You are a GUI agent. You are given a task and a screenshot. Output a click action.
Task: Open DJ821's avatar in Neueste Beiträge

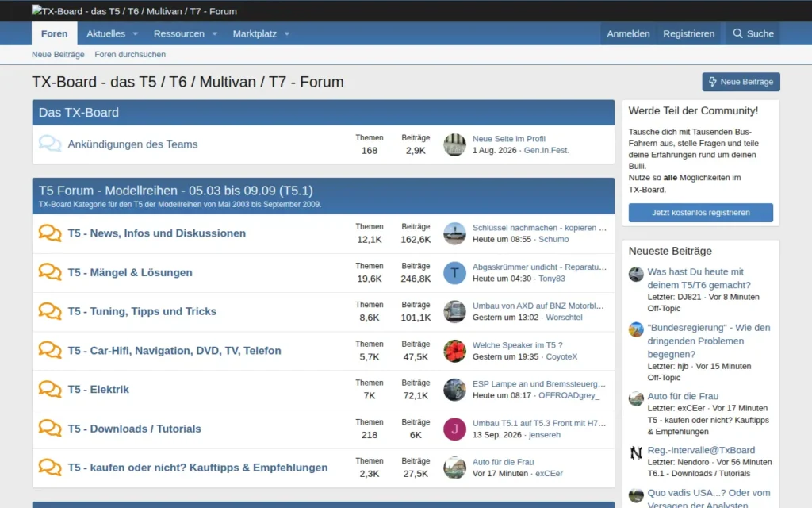(x=636, y=274)
